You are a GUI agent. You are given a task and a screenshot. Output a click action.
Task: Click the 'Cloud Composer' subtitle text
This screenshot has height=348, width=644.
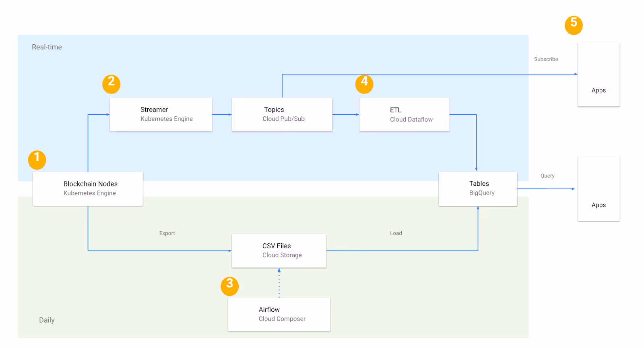pos(282,319)
